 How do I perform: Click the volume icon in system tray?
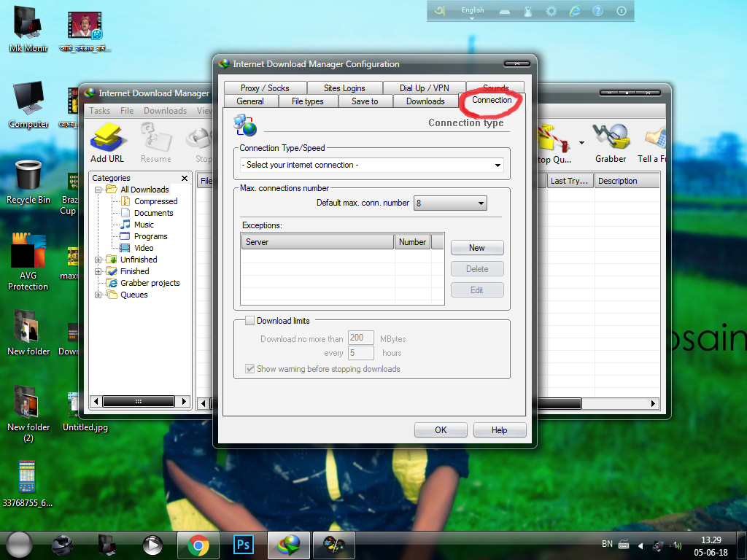[676, 545]
